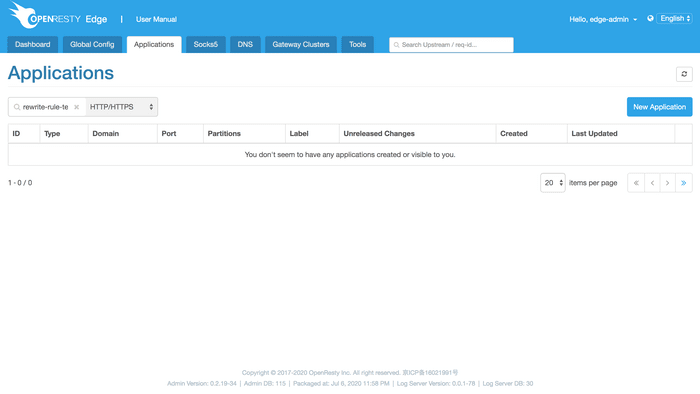Viewport: 700px width, 394px height.
Task: Open the English language selector
Action: [675, 18]
